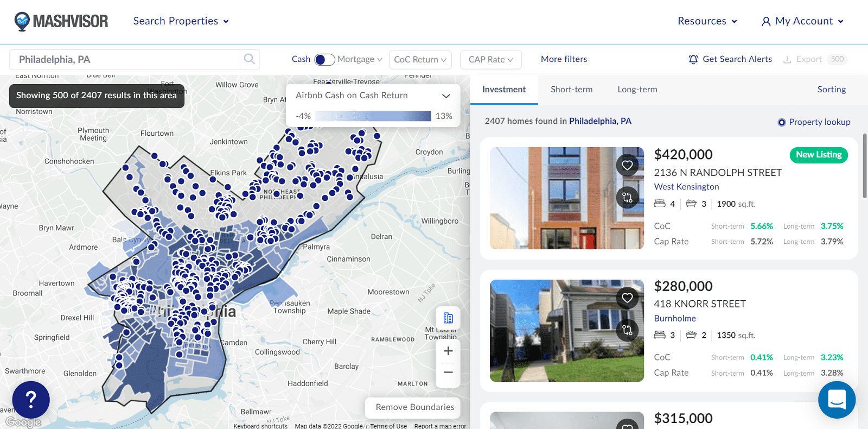868x429 pixels.
Task: Zoom out on the map
Action: [x=448, y=373]
